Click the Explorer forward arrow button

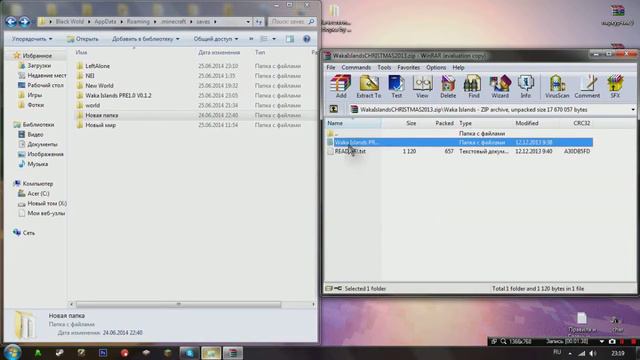point(24,22)
